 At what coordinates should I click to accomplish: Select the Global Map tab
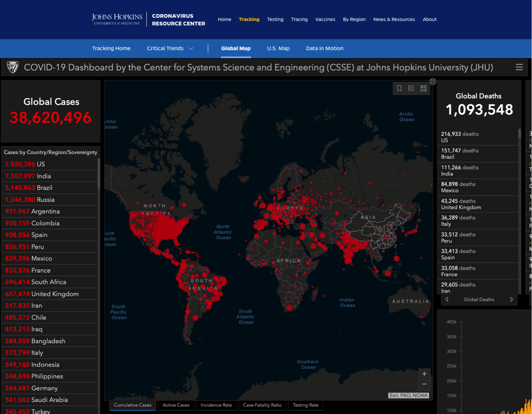point(236,48)
